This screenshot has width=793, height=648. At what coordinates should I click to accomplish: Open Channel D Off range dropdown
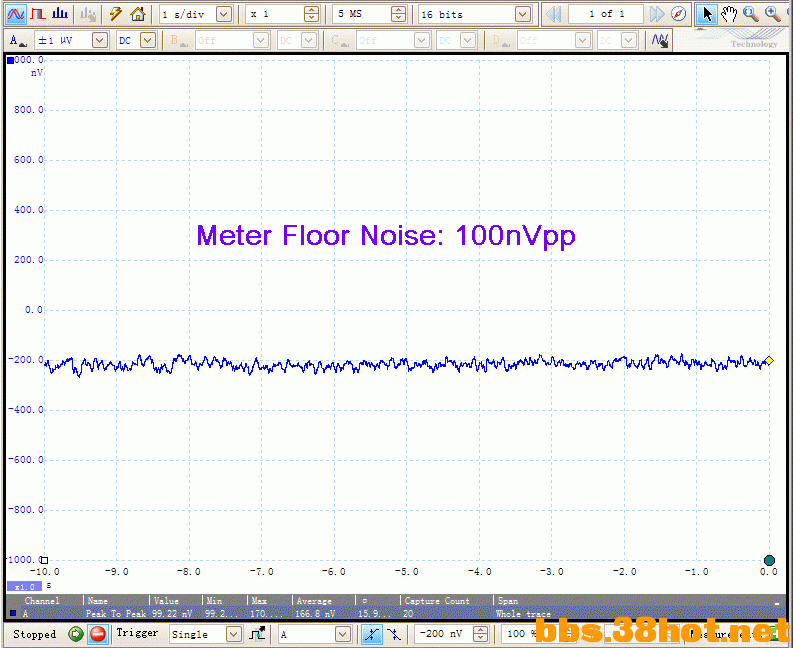[x=583, y=40]
